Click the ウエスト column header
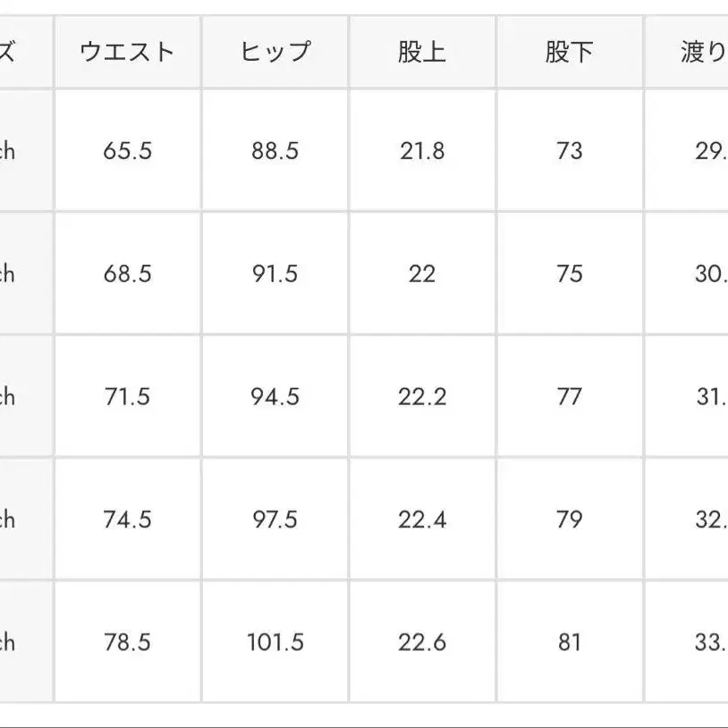The height and width of the screenshot is (728, 728). pyautogui.click(x=127, y=52)
